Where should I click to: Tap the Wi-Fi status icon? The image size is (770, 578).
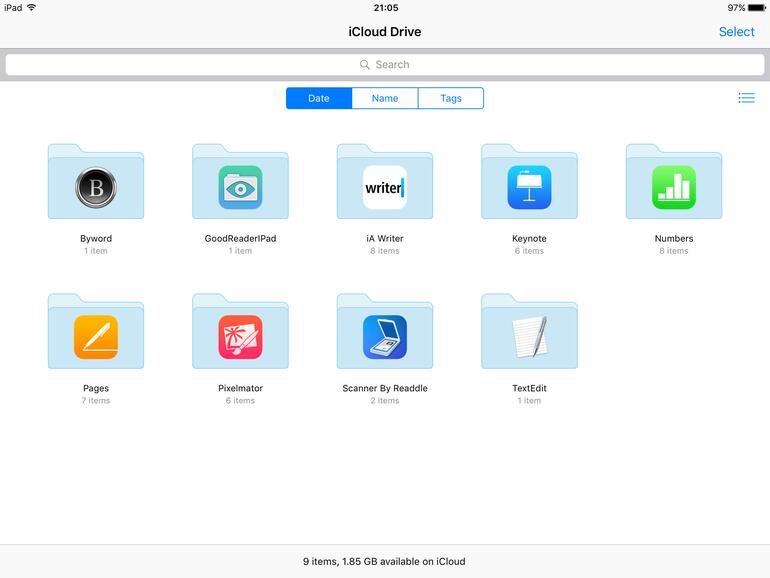tap(32, 7)
